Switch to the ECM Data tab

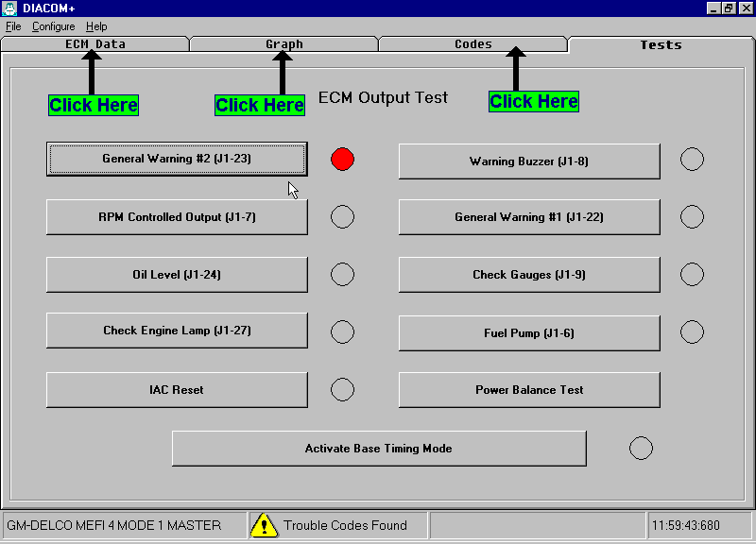[95, 43]
